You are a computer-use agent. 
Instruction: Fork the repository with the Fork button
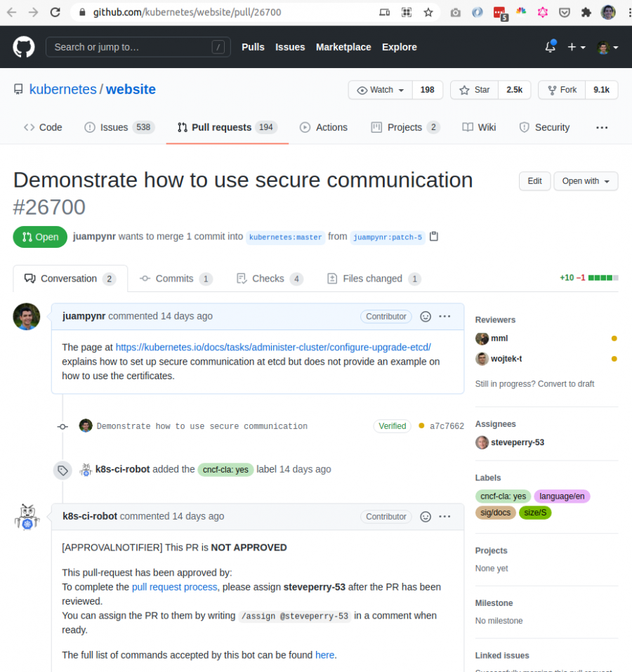pos(562,90)
